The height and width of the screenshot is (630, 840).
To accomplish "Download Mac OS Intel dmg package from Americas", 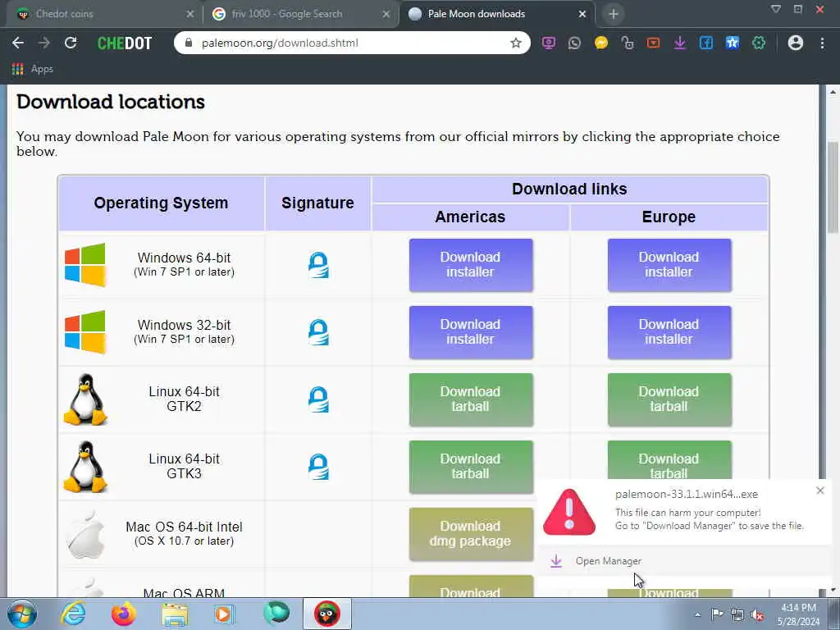I will coord(471,534).
